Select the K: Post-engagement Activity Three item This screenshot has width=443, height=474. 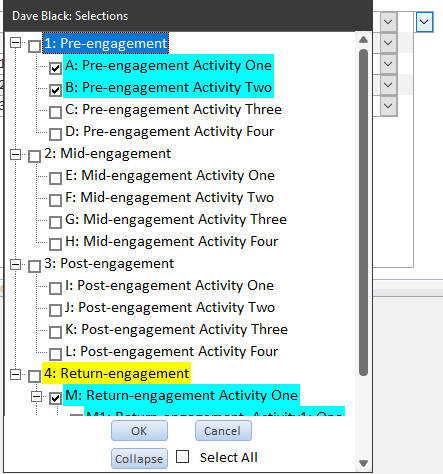(176, 329)
